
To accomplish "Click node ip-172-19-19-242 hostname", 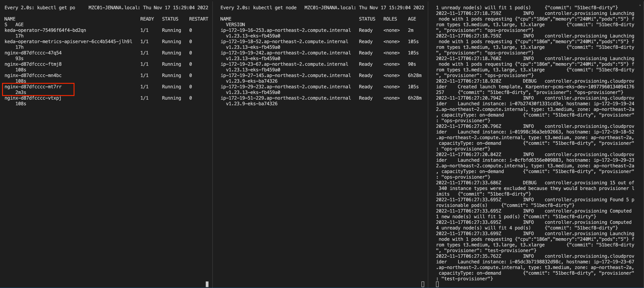I will (x=285, y=53).
